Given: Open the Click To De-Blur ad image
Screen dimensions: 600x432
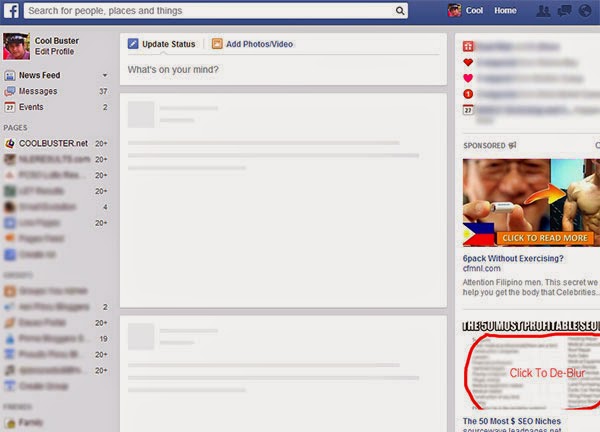Looking at the screenshot, I should click(x=531, y=367).
